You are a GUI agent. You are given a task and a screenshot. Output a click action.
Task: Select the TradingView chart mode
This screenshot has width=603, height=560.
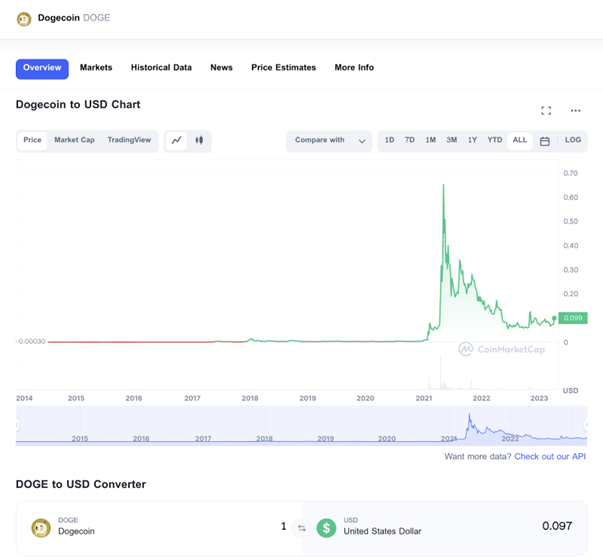[129, 140]
